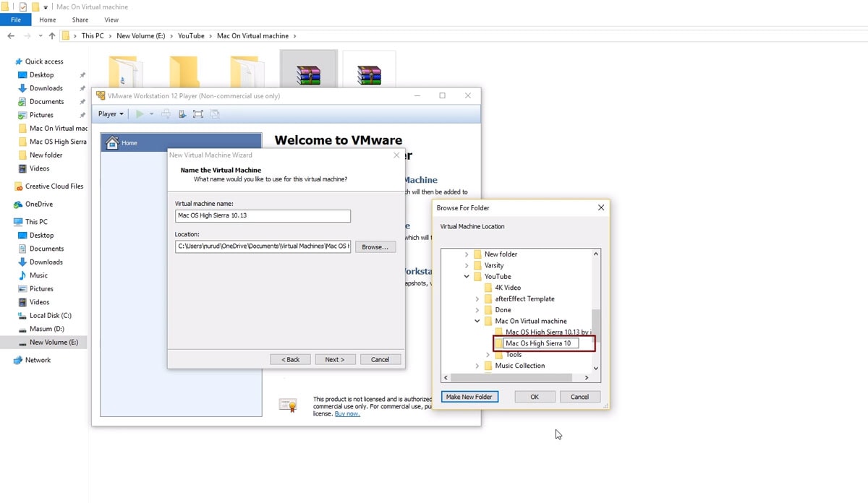The width and height of the screenshot is (868, 503).
Task: Open recent locations dropdown in Explorer navigation
Action: pos(41,36)
